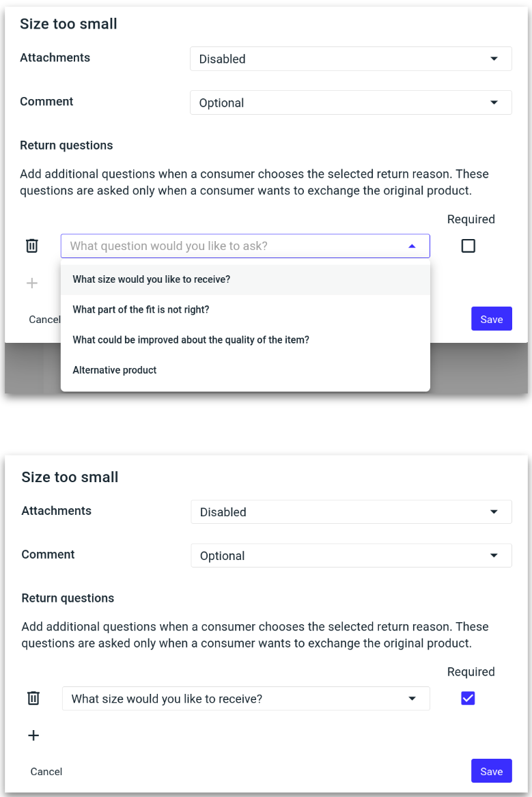The width and height of the screenshot is (532, 797).
Task: Expand the Attachments dropdown in the upper dialog
Action: pyautogui.click(x=350, y=59)
